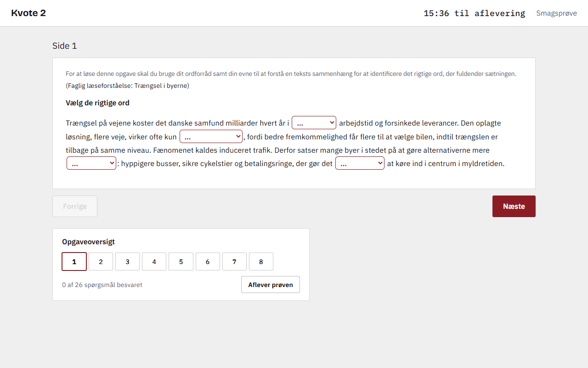Go to page 2 in Opgaveoversigt
This screenshot has height=368, width=588.
[101, 262]
